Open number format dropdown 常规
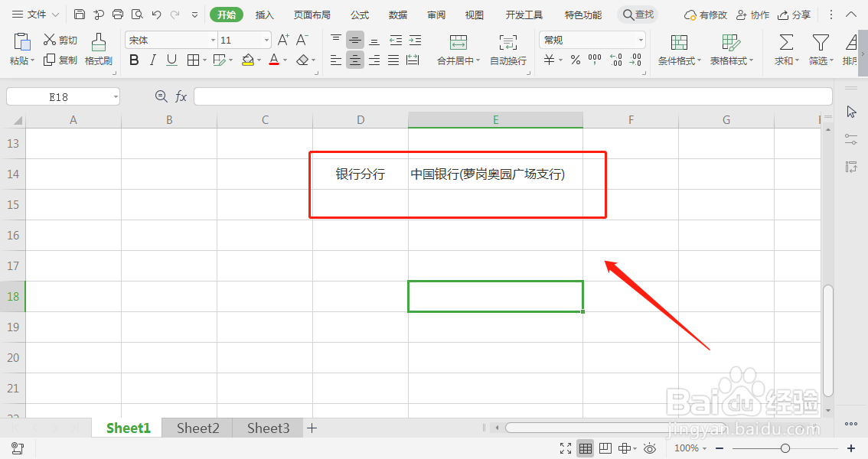Image resolution: width=868 pixels, height=459 pixels. pos(641,40)
